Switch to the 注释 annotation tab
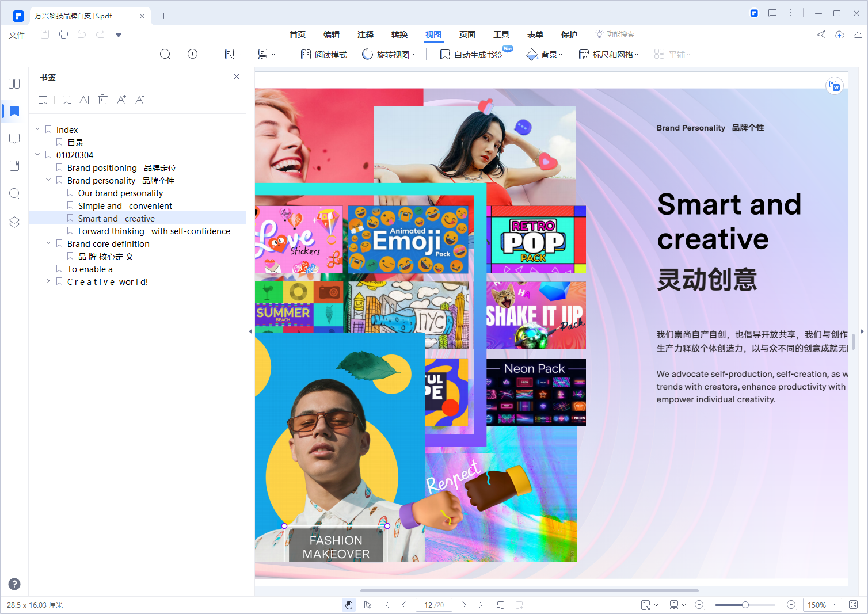868x614 pixels. (x=365, y=35)
